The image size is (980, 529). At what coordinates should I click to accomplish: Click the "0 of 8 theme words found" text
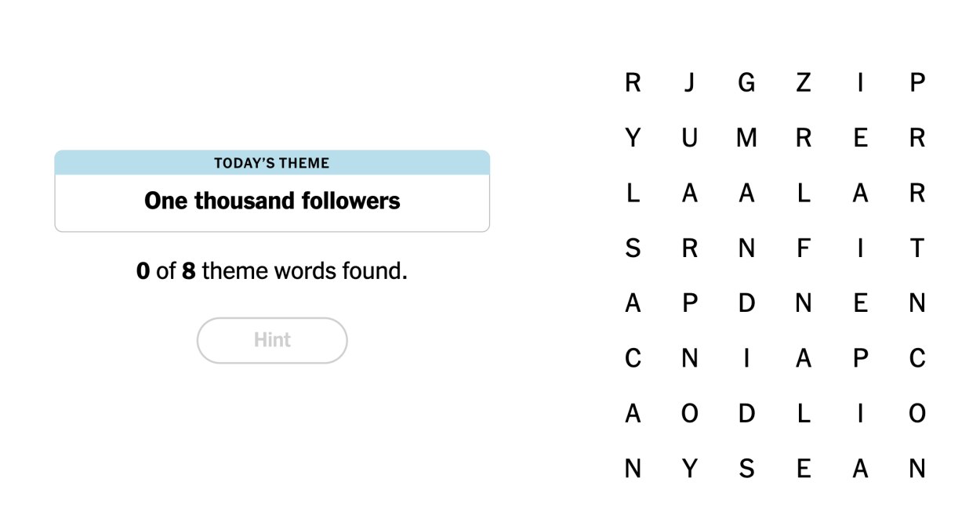pos(271,272)
